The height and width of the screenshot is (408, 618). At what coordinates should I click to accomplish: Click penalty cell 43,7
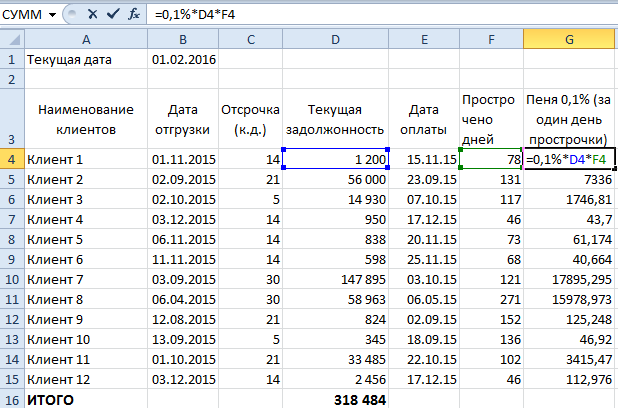[x=569, y=219]
